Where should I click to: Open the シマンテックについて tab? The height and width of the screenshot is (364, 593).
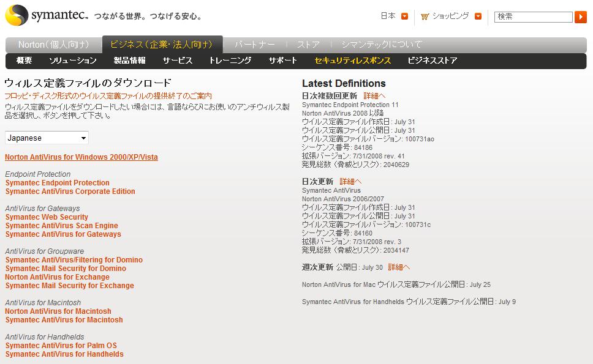click(x=382, y=45)
